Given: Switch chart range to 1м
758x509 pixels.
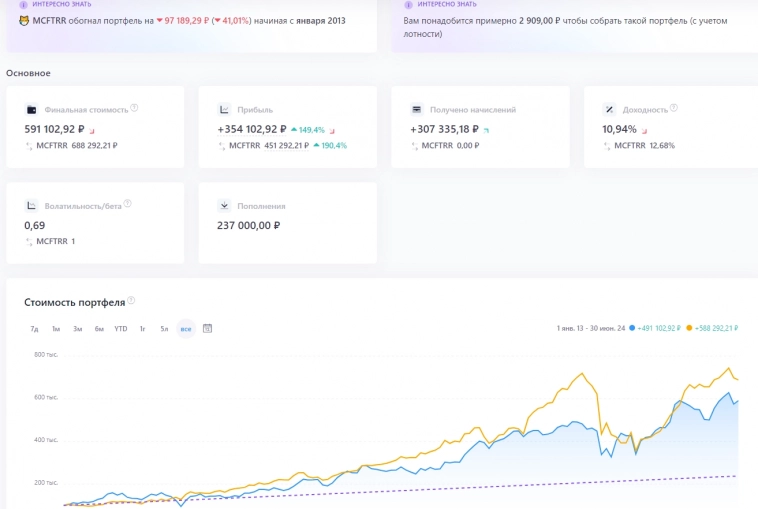Looking at the screenshot, I should click(56, 328).
